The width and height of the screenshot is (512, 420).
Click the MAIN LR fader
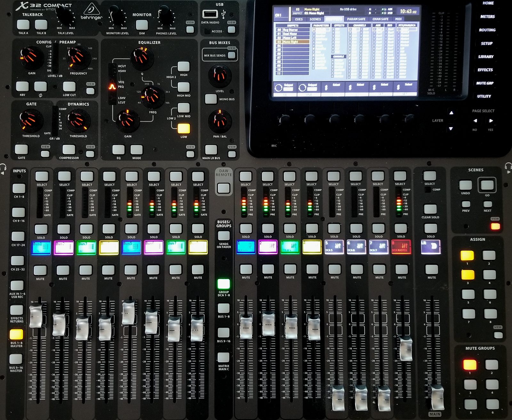[437, 398]
